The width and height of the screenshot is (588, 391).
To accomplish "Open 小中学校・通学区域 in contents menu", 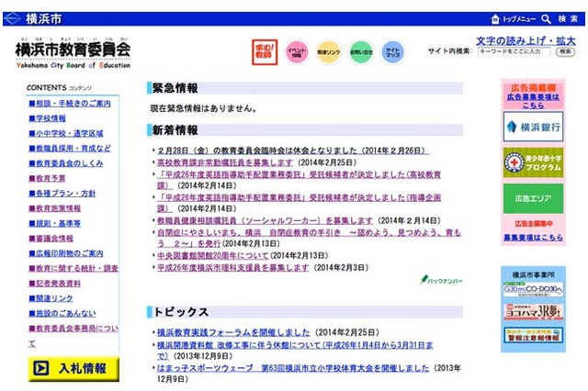I will coord(66,133).
